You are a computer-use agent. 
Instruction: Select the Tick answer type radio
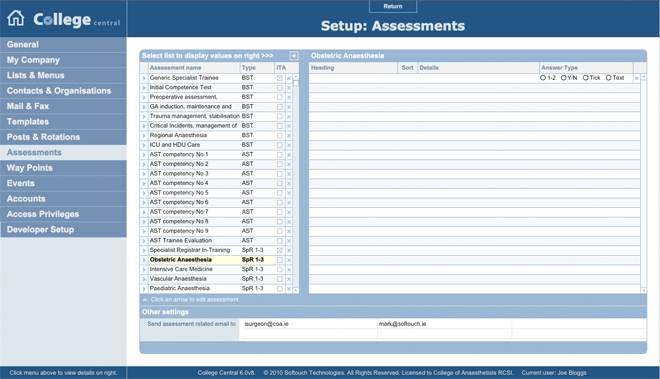pos(585,78)
